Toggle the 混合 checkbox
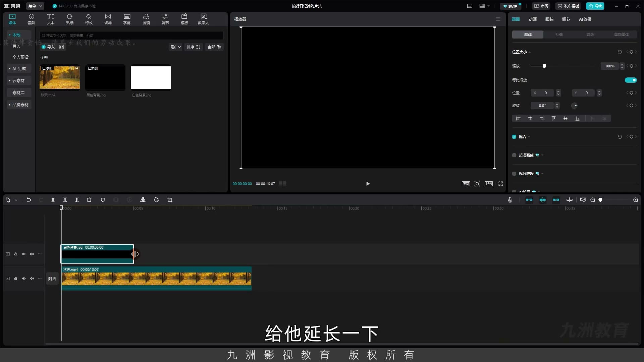Image resolution: width=644 pixels, height=362 pixels. pos(514,137)
